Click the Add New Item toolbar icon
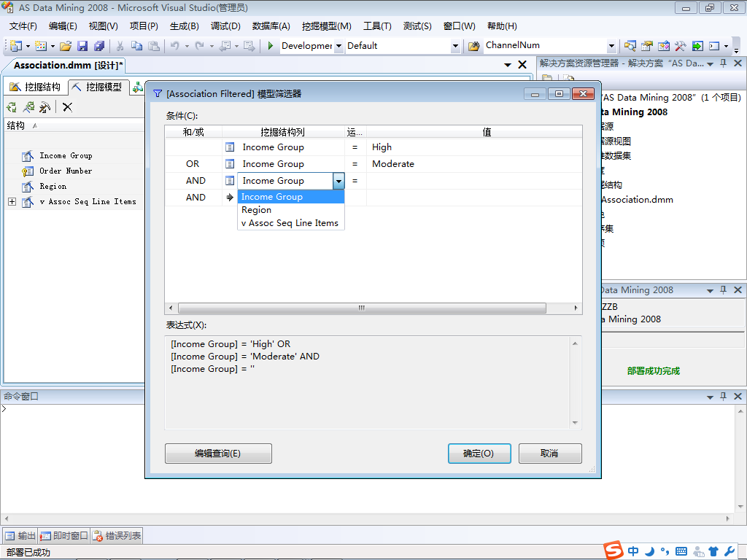Image resolution: width=747 pixels, height=560 pixels. pos(41,46)
